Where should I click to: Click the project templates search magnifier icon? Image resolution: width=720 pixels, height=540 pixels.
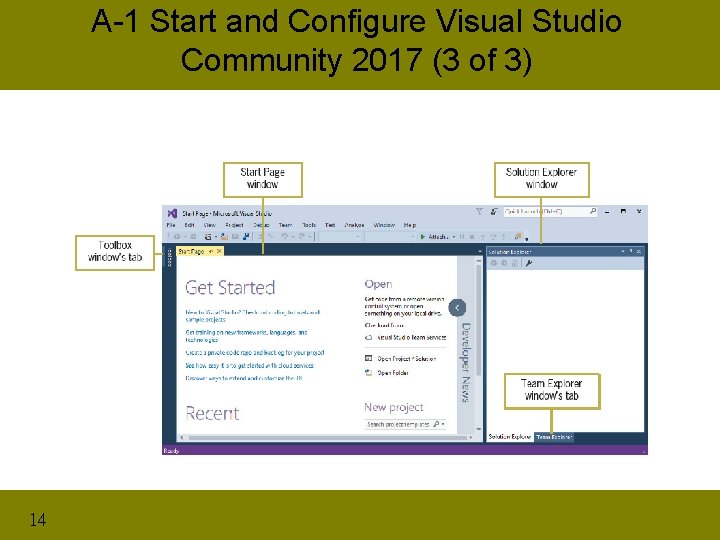[x=436, y=424]
